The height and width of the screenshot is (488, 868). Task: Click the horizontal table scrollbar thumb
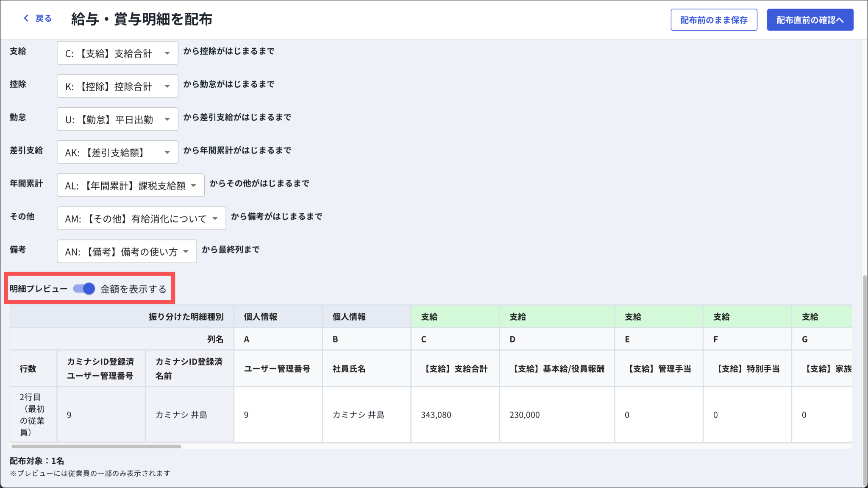(x=96, y=446)
